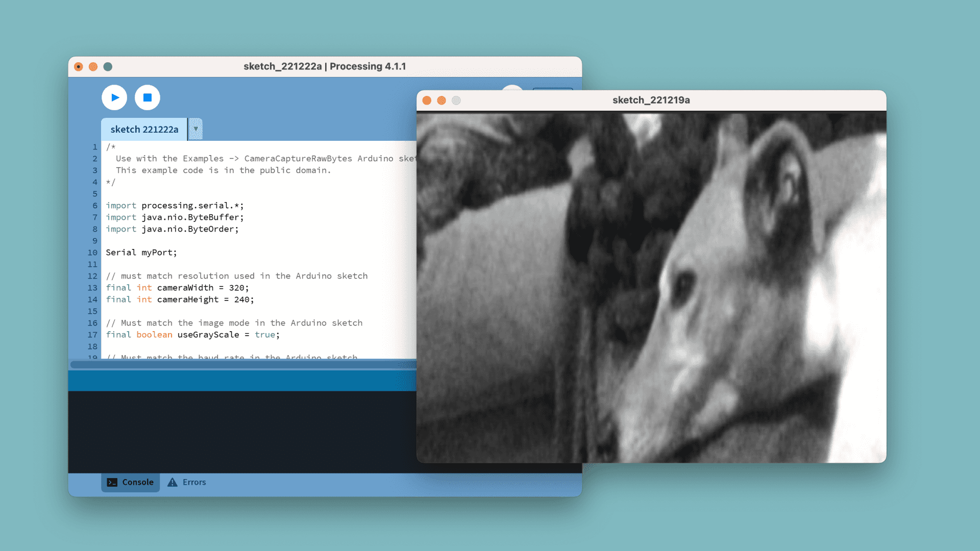Viewport: 980px width, 551px height.
Task: Click the grayscale camera image
Action: tap(651, 286)
